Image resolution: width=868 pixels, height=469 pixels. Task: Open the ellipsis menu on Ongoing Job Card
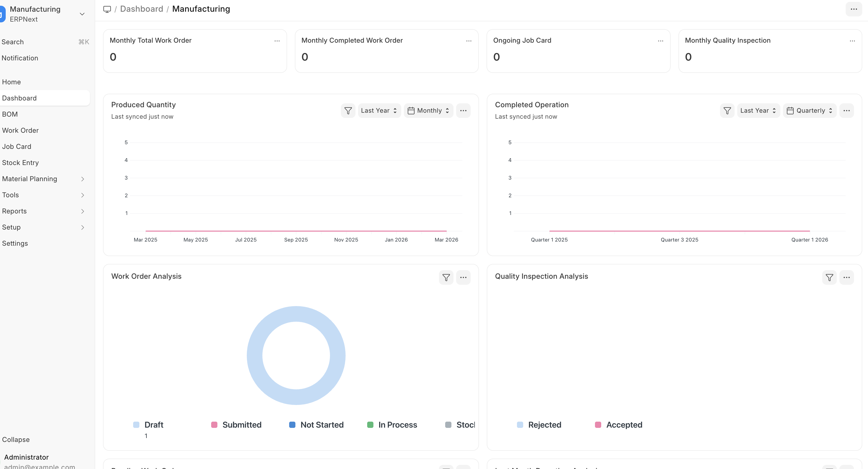click(x=660, y=41)
